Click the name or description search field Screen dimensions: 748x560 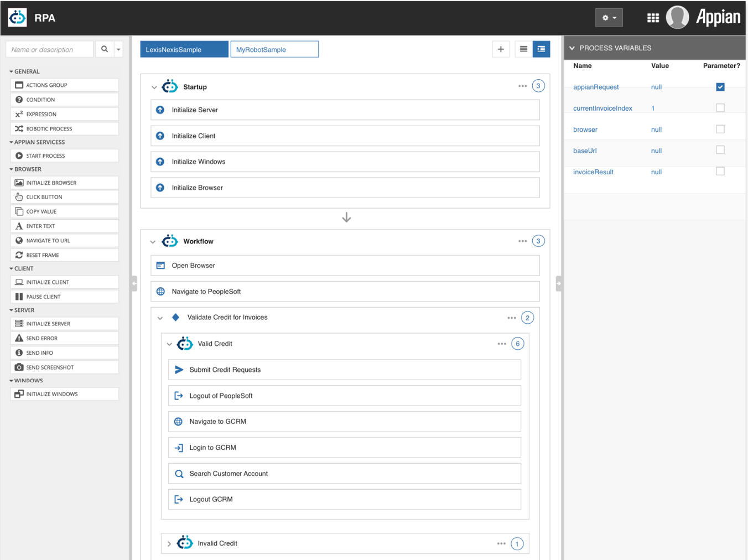click(49, 49)
